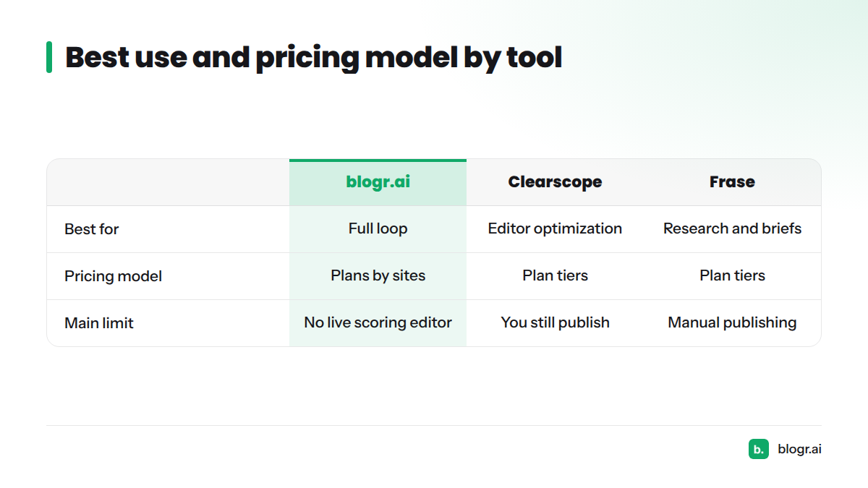The width and height of the screenshot is (868, 488).
Task: Click the 'Manual publishing' cell
Action: [x=732, y=322]
